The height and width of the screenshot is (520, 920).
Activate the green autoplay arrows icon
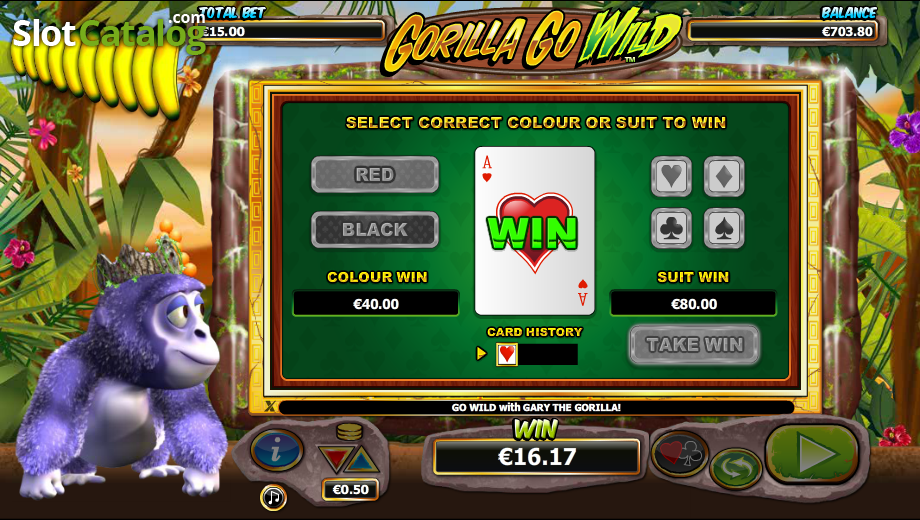pos(735,468)
